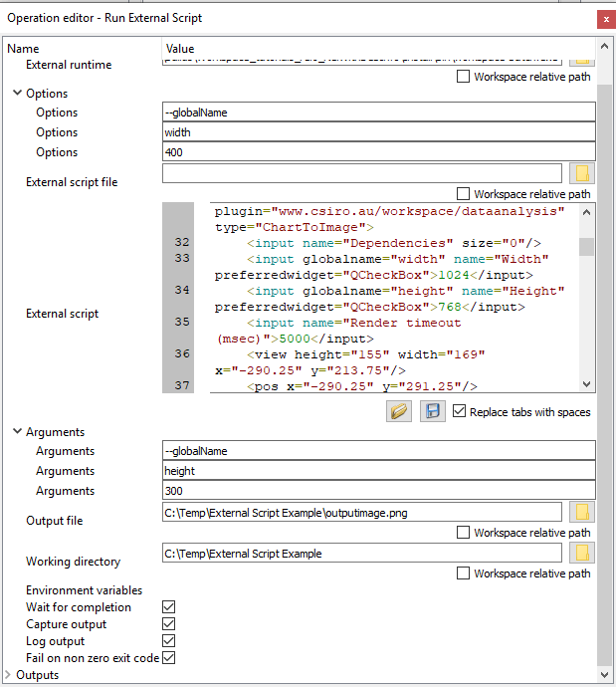Click script line number 35
The width and height of the screenshot is (616, 687).
182,322
